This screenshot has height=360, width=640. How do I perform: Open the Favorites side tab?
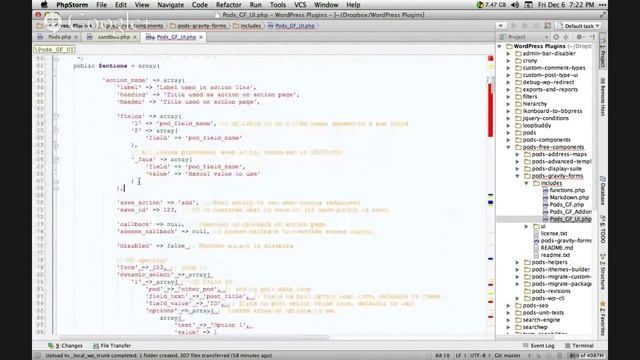coord(602,318)
